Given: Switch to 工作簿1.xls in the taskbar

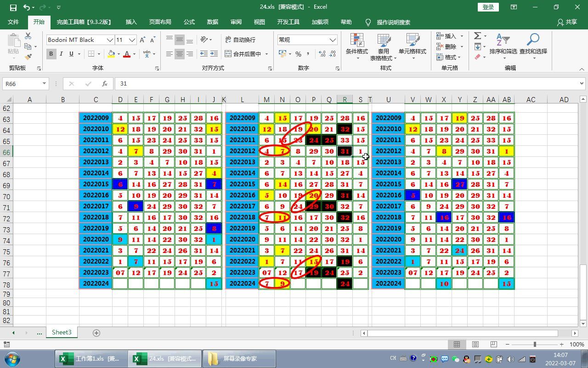Looking at the screenshot, I should click(91, 359).
